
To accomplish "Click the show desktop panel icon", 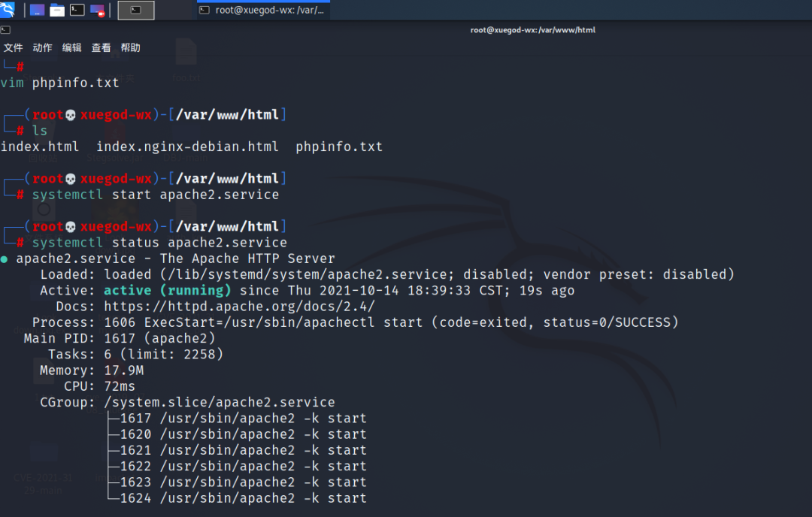I will [x=37, y=10].
